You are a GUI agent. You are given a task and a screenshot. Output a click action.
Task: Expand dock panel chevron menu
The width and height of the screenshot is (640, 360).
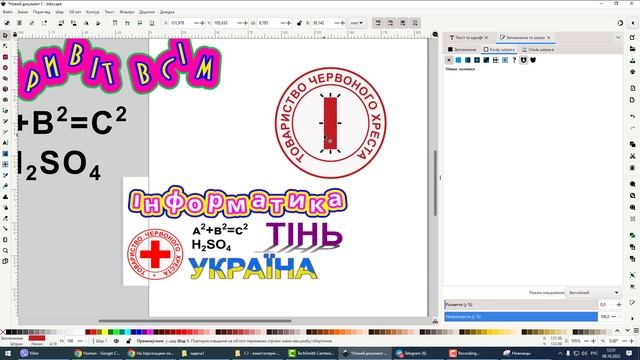click(618, 38)
